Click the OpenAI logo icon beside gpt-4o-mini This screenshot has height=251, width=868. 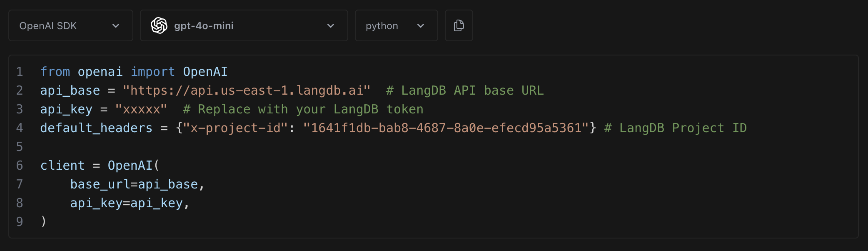pyautogui.click(x=159, y=25)
